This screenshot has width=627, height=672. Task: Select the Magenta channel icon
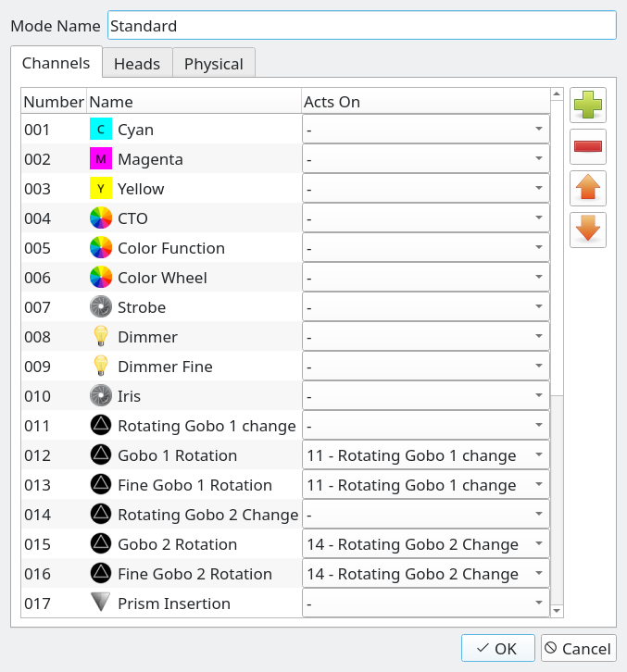tap(101, 158)
